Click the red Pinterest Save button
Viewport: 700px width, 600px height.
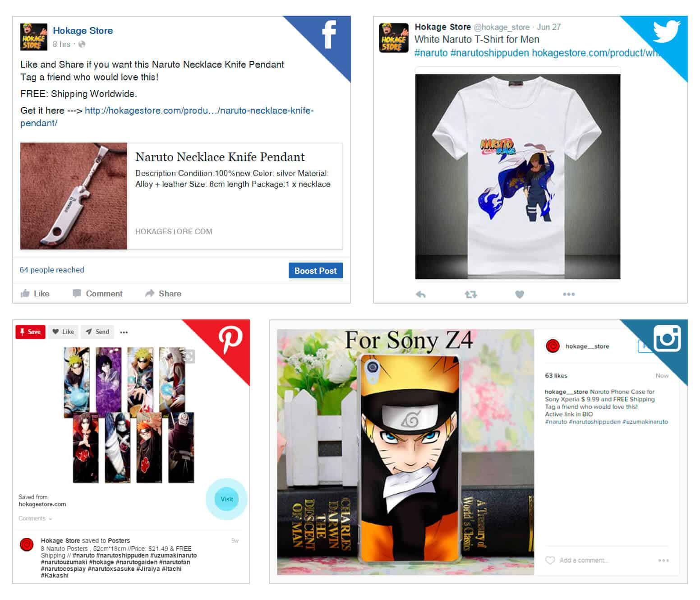point(30,332)
